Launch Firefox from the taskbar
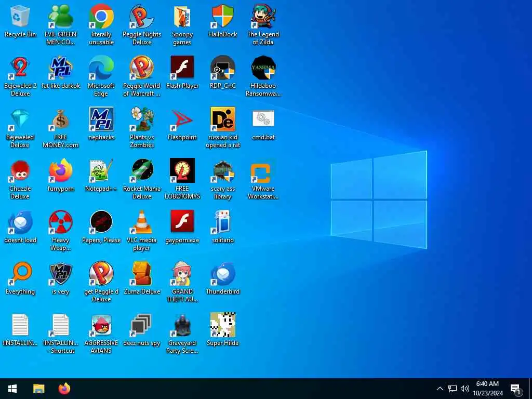Screen dimensions: 532x399 click(64, 389)
